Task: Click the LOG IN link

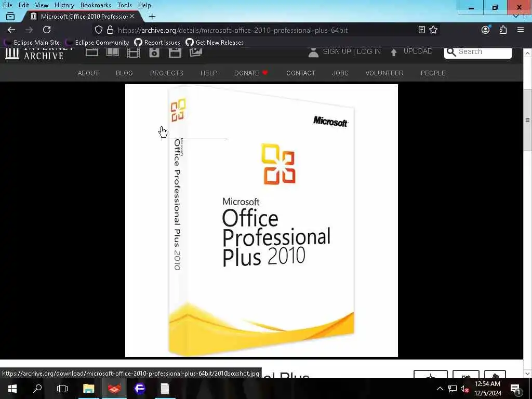Action: (x=369, y=51)
